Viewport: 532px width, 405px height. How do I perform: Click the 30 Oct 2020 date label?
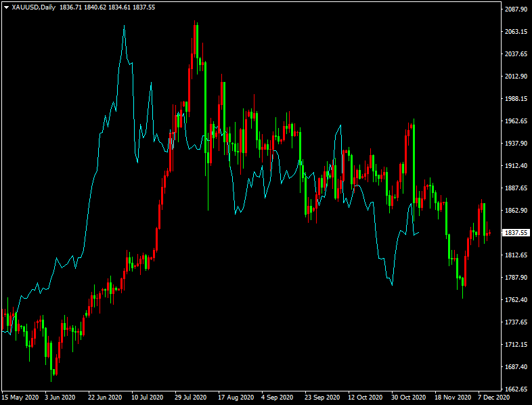click(409, 398)
